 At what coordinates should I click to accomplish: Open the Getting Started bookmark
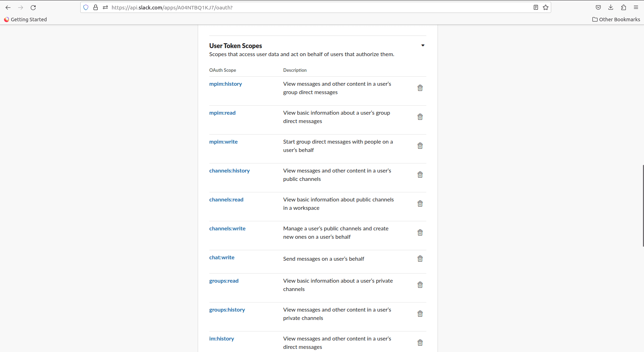[x=25, y=20]
